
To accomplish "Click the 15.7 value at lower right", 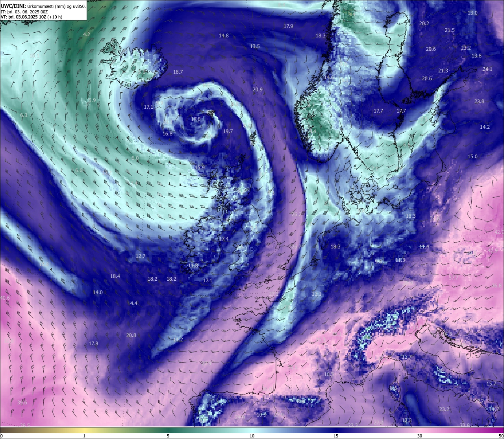I will coord(491,384).
